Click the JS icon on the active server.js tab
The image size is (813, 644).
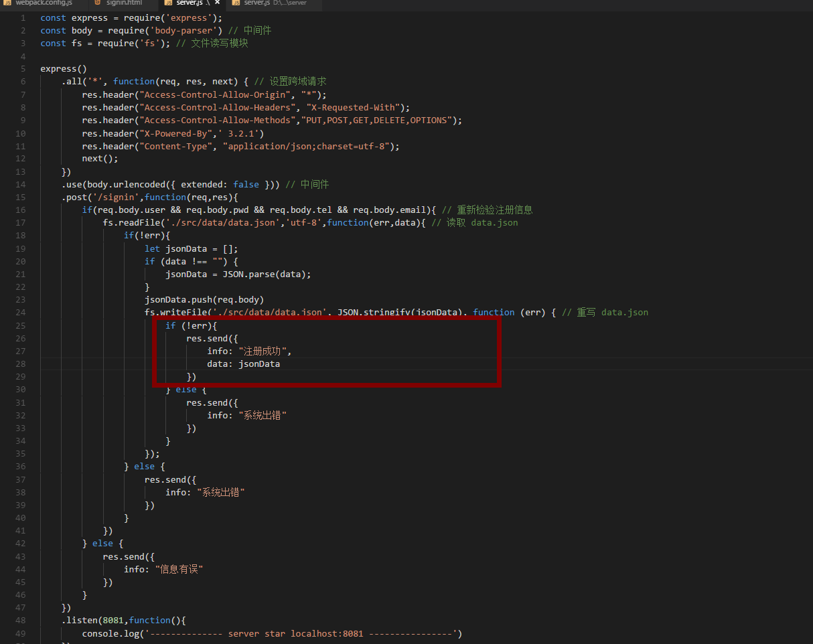pyautogui.click(x=168, y=3)
